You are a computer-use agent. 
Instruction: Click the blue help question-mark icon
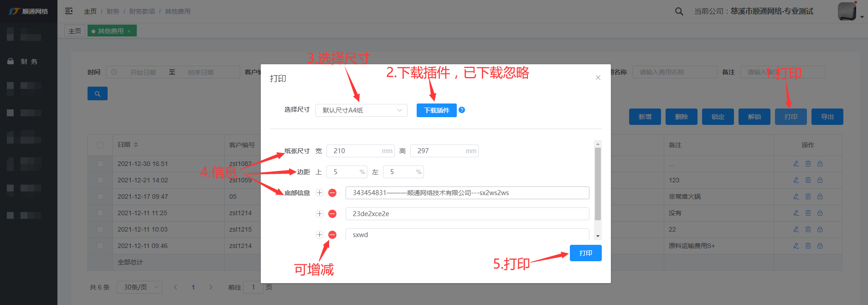[462, 110]
